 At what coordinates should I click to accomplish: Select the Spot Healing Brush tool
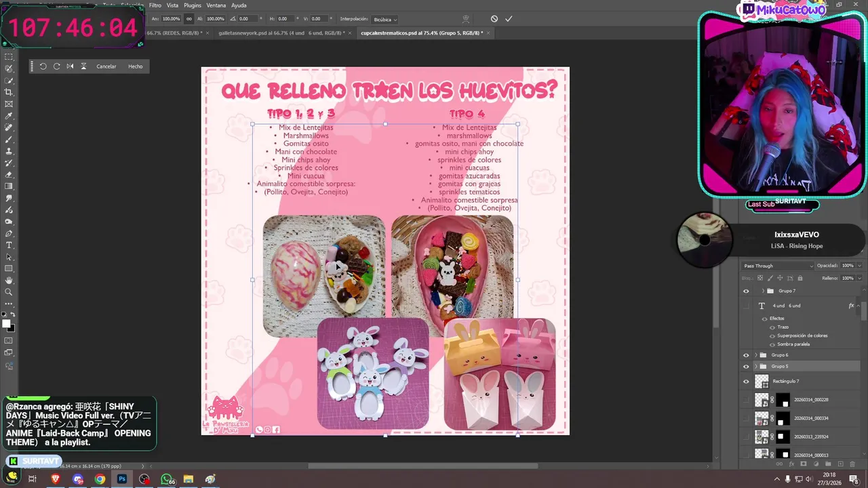[x=9, y=127]
